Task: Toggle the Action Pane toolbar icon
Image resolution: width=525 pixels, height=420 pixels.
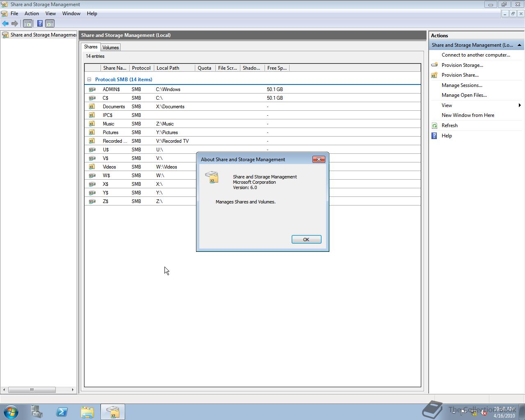Action: pyautogui.click(x=50, y=24)
